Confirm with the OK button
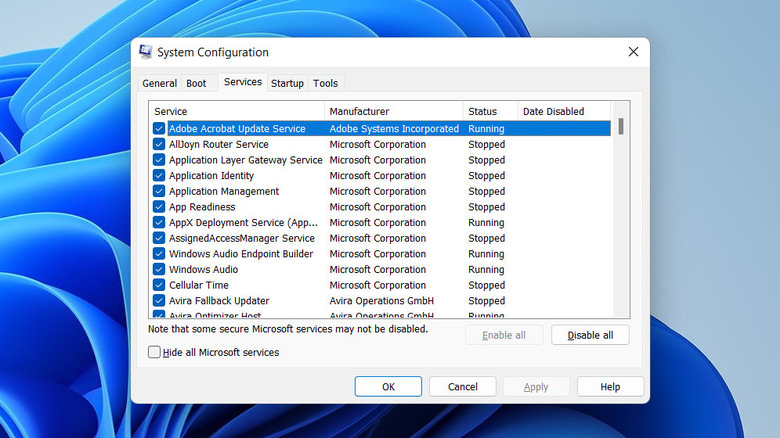 pyautogui.click(x=388, y=387)
